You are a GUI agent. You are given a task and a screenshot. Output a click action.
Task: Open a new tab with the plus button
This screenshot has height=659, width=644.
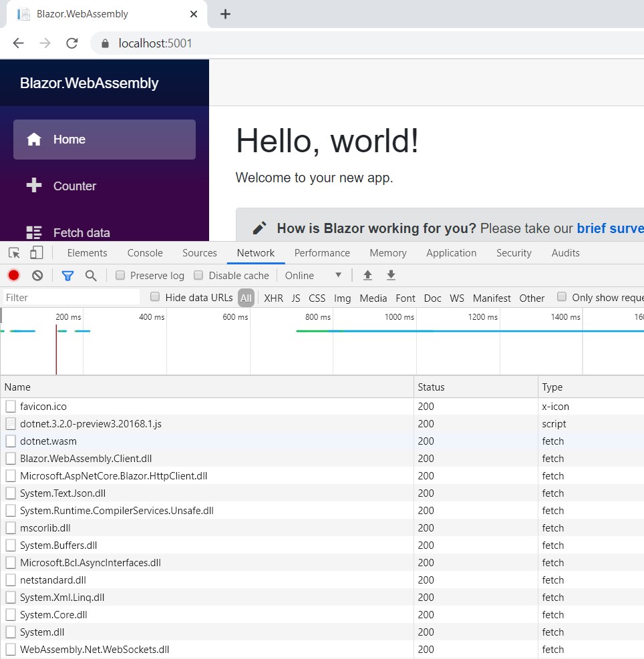pyautogui.click(x=225, y=14)
